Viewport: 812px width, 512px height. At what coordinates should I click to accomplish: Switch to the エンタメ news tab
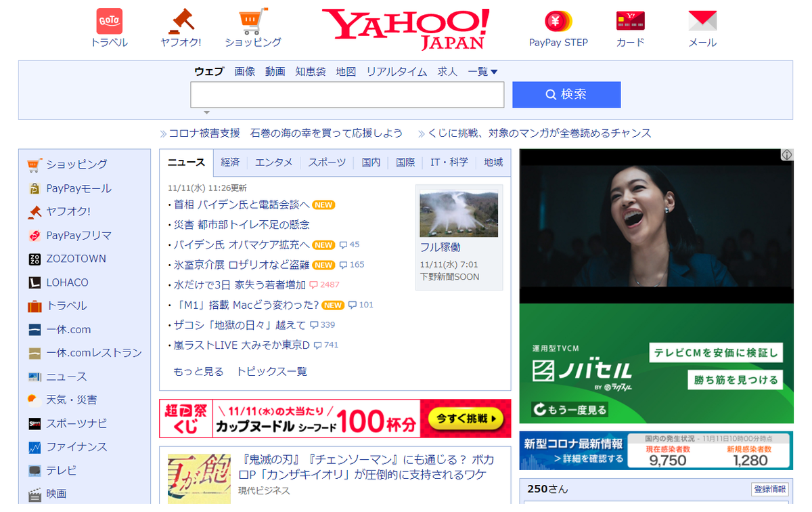point(274,163)
